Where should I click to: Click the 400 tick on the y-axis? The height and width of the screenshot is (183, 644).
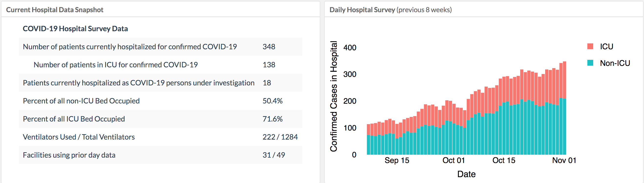point(350,48)
